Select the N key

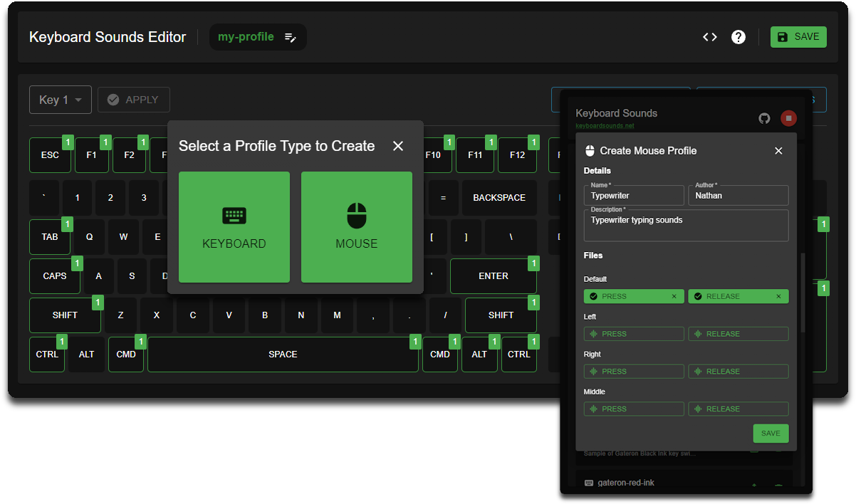pos(301,315)
